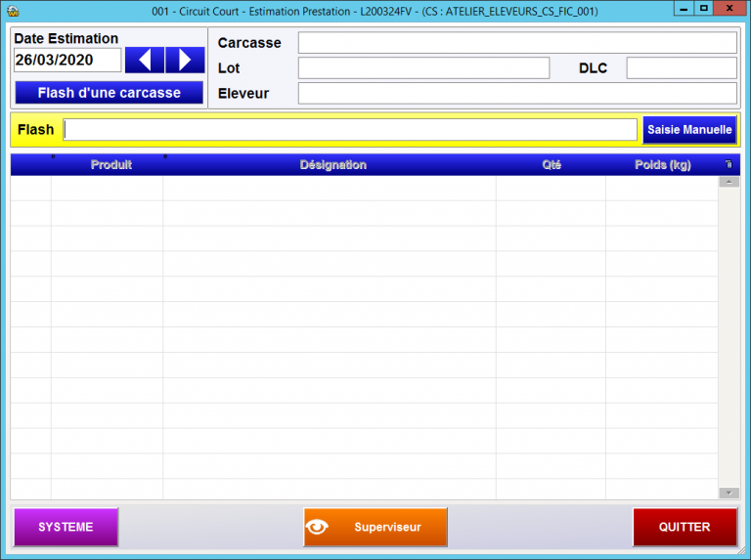The image size is (751, 560).
Task: Sort by the Désignation column header
Action: 332,165
